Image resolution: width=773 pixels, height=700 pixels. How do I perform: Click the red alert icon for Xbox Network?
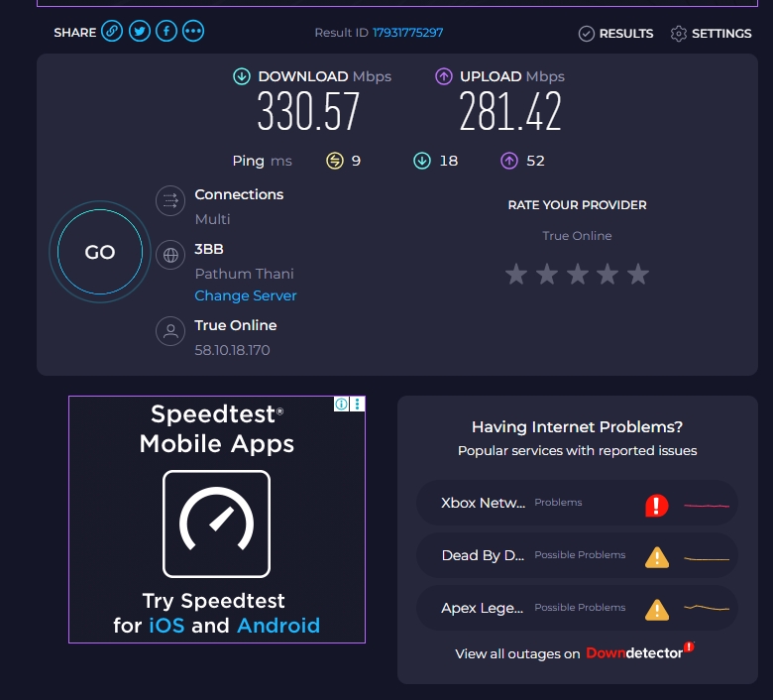click(657, 506)
